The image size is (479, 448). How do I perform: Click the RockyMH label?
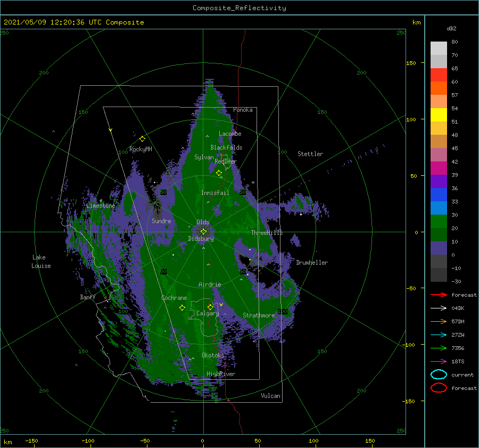(x=141, y=149)
